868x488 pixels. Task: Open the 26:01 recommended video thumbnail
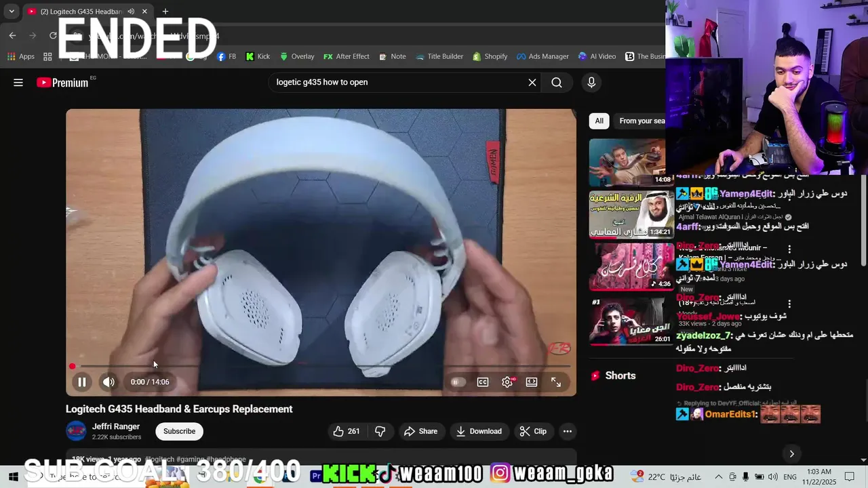pyautogui.click(x=631, y=321)
